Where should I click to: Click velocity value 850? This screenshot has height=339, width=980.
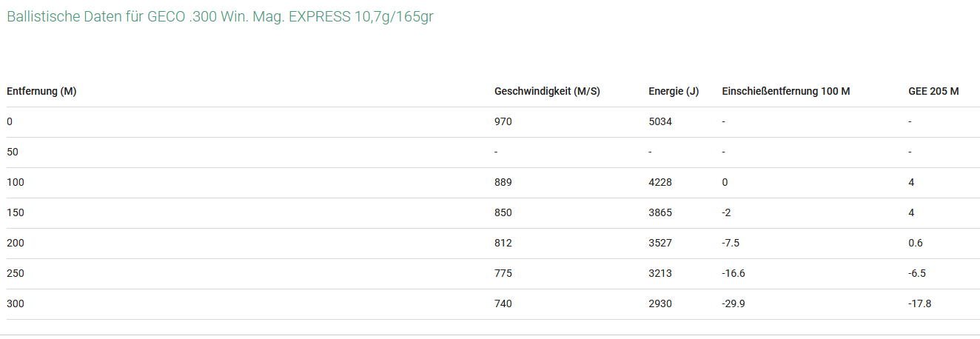[x=503, y=212]
